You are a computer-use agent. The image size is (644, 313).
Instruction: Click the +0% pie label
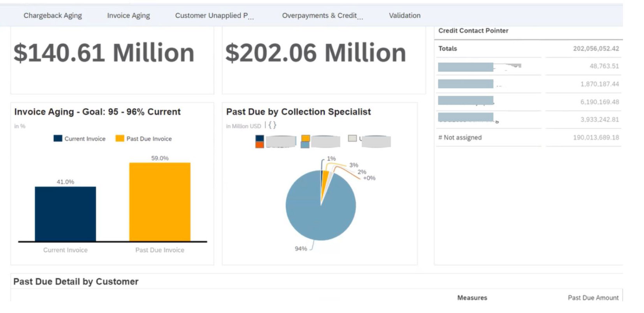click(x=369, y=178)
